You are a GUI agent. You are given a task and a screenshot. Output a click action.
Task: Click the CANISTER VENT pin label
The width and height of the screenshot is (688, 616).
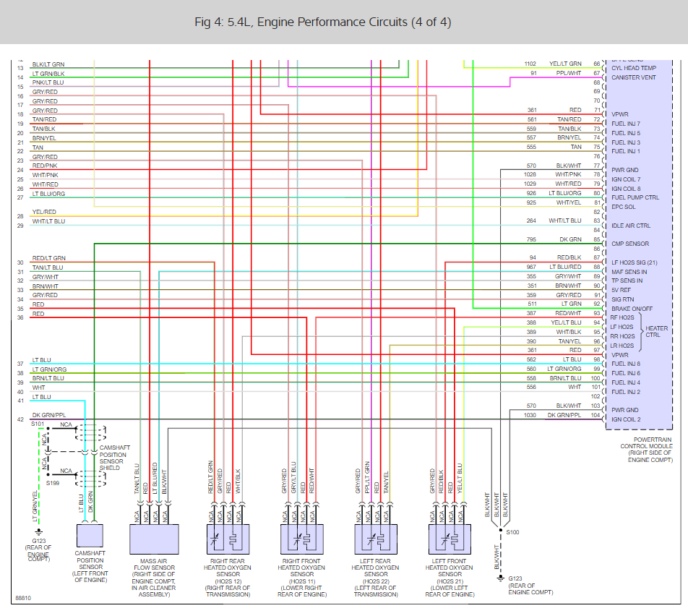pos(634,77)
